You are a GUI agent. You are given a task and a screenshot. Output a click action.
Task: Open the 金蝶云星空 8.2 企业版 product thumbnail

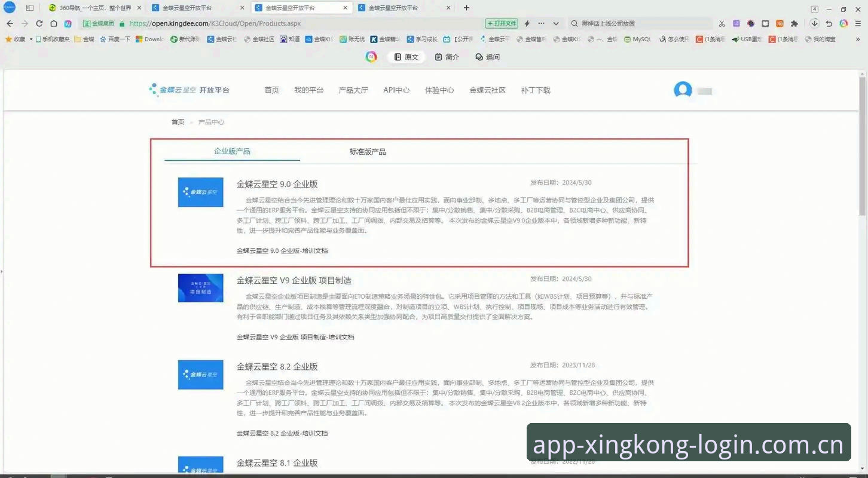click(x=201, y=375)
